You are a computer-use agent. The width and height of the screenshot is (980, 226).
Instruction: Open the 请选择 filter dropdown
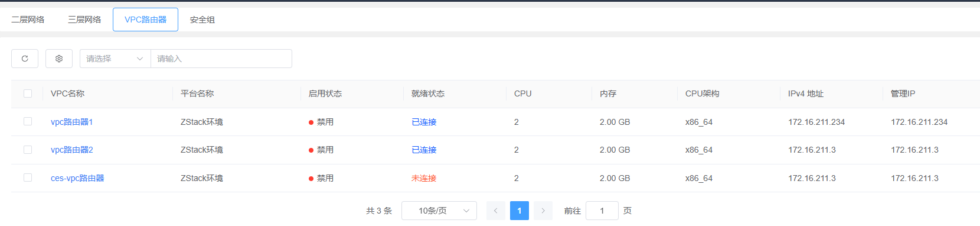click(x=115, y=59)
